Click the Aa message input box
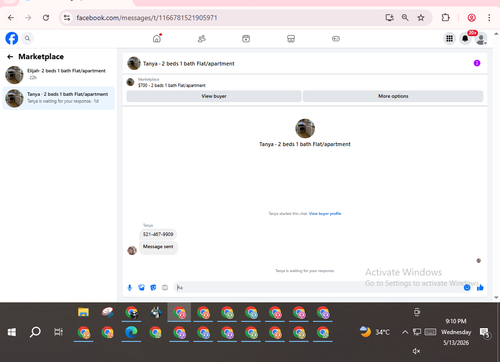 click(318, 287)
